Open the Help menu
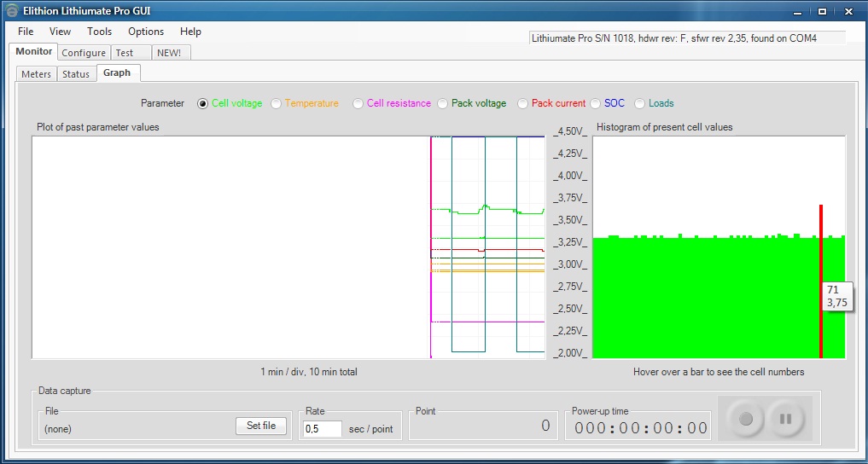 (x=190, y=32)
